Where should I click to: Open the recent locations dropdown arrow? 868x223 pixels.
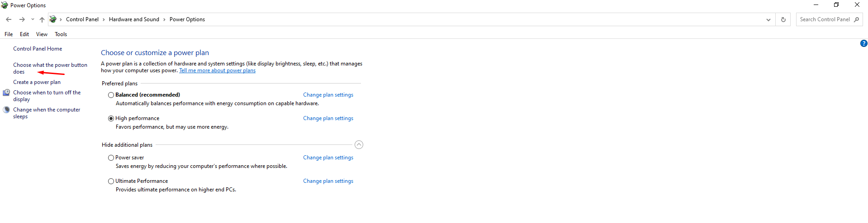coord(33,19)
